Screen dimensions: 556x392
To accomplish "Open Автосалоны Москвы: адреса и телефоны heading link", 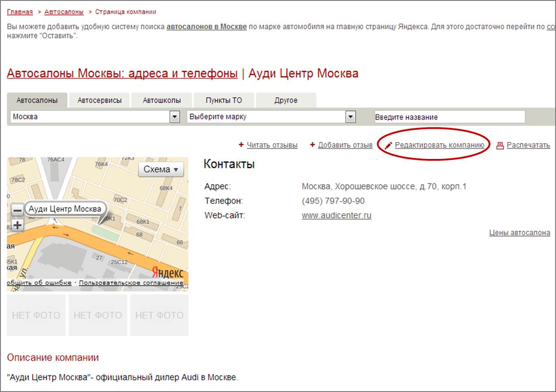I will click(122, 74).
